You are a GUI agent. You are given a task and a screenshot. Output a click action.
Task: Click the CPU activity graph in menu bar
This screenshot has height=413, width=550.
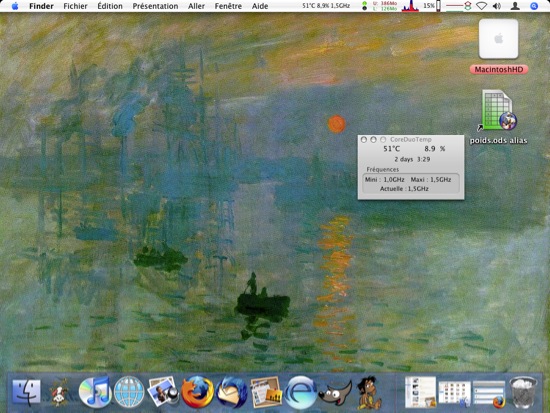tap(410, 6)
